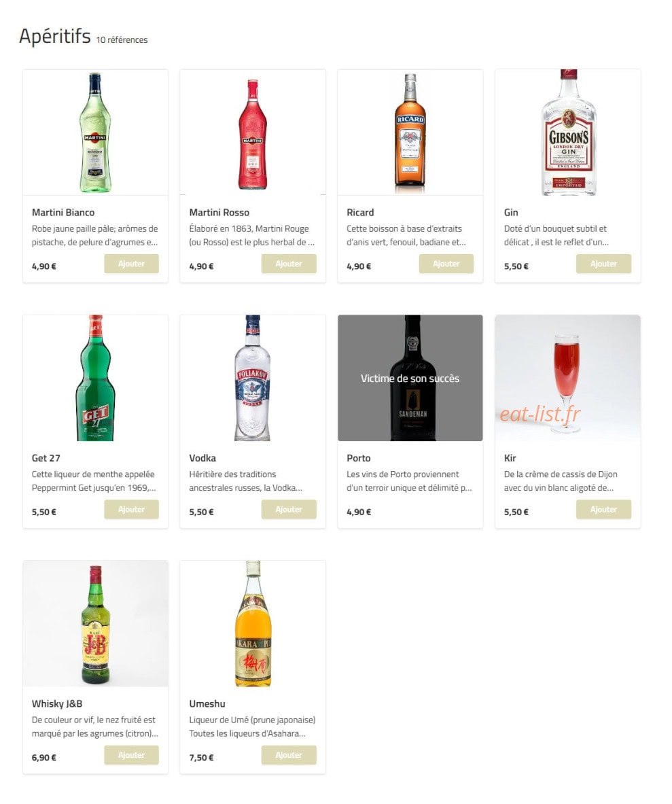Click the green Get 27 bottle picture

[x=95, y=378]
